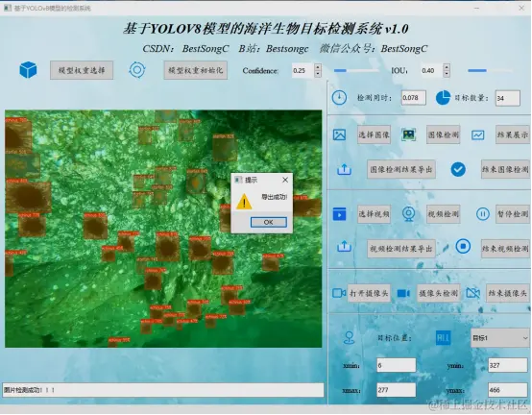The height and width of the screenshot is (415, 532).
Task: Click the 结束摄像头 button
Action: point(508,293)
